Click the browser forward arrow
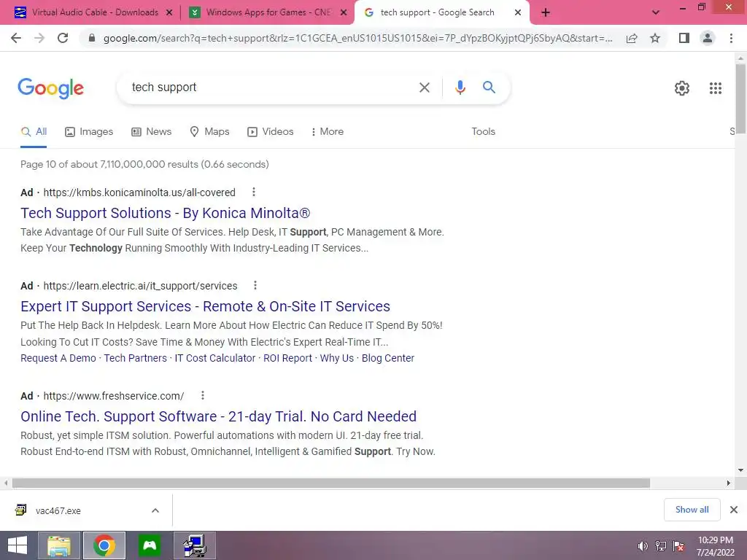Viewport: 747px width, 560px height. [x=39, y=38]
